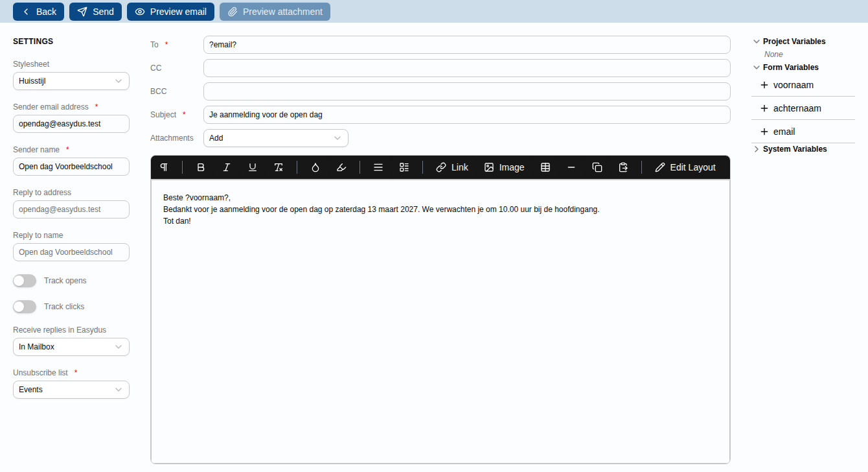Enable the Track clicks switch

25,307
